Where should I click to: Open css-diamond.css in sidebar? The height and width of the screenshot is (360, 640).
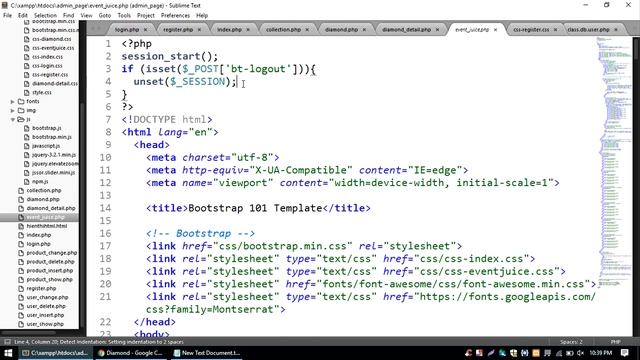pos(51,39)
